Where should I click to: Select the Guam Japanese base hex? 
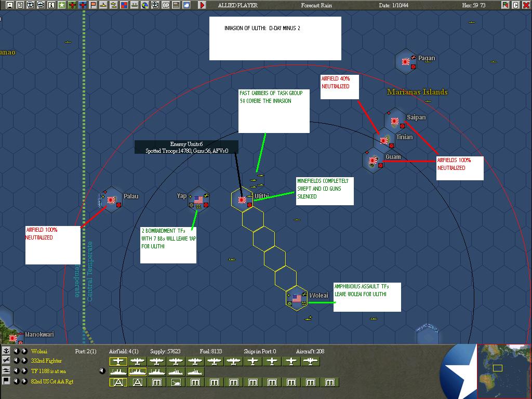click(x=373, y=160)
